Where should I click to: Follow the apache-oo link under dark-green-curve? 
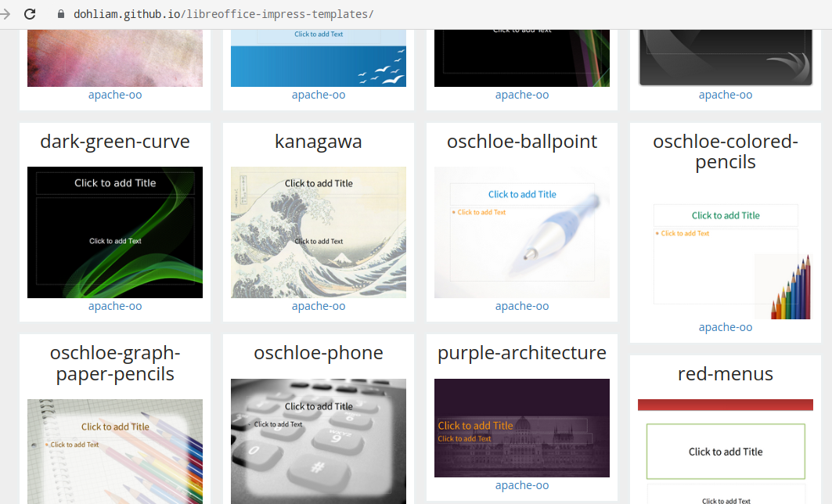[x=115, y=306]
